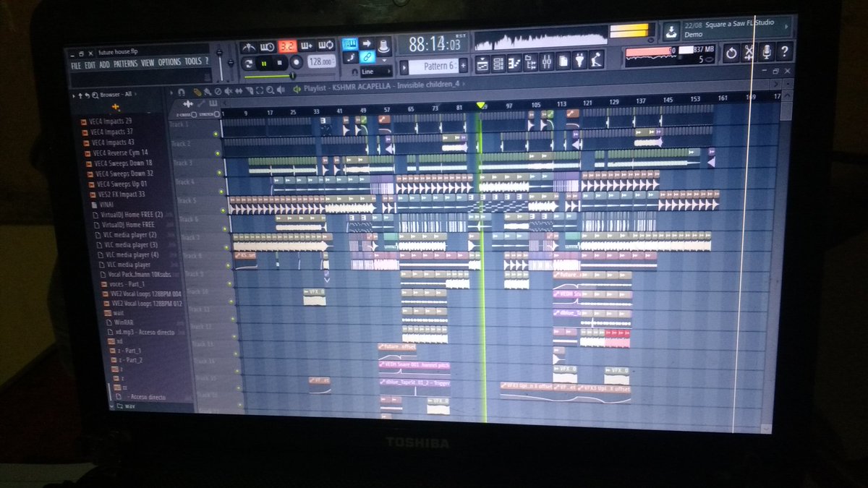The image size is (868, 488).
Task: Select the playlist delete tool
Action: 218,91
